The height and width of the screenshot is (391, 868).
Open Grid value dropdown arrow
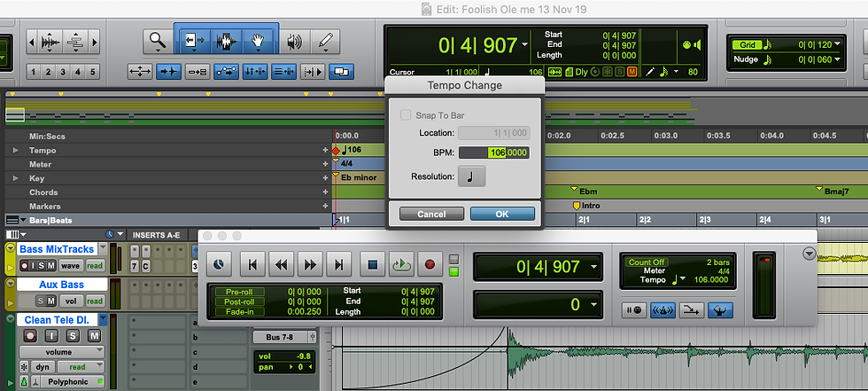pyautogui.click(x=836, y=45)
